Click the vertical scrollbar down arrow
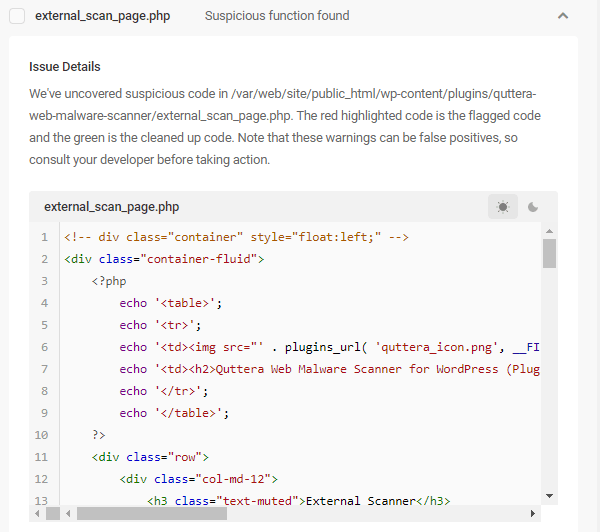This screenshot has width=600, height=532. [549, 496]
